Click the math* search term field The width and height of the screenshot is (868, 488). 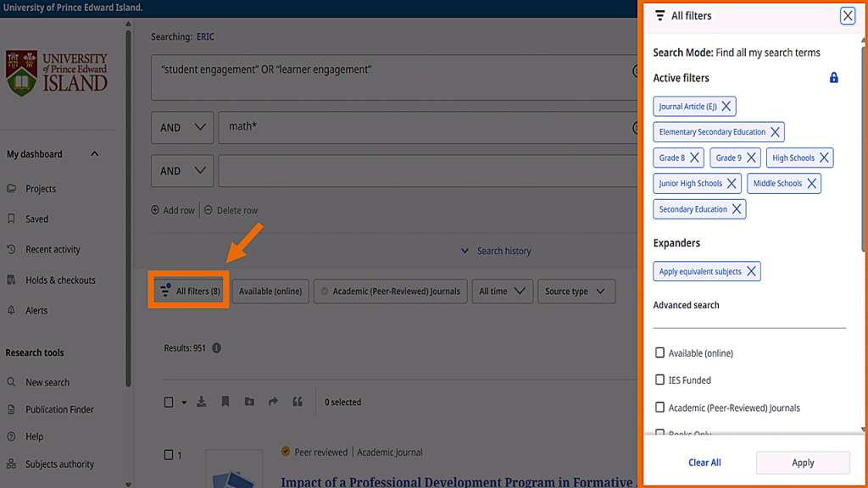click(424, 127)
